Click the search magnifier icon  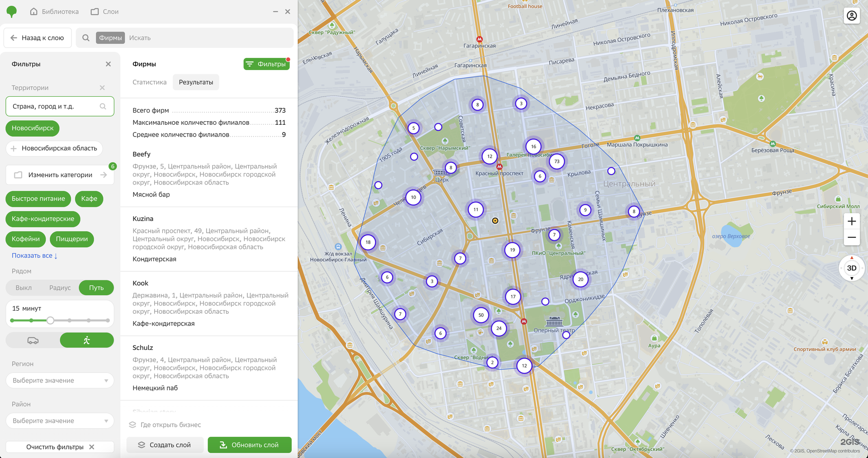pos(86,38)
